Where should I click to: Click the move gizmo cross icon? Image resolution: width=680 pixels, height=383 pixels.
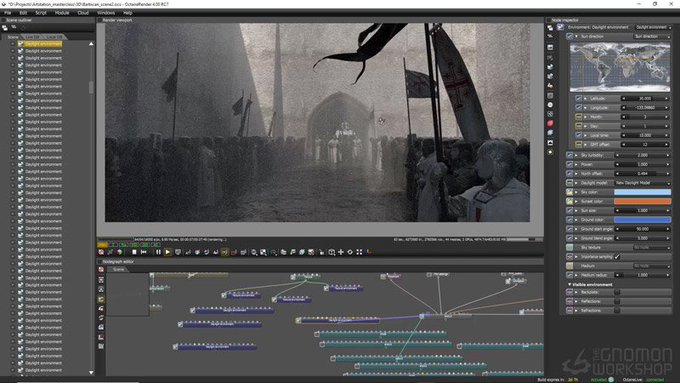coord(341,252)
